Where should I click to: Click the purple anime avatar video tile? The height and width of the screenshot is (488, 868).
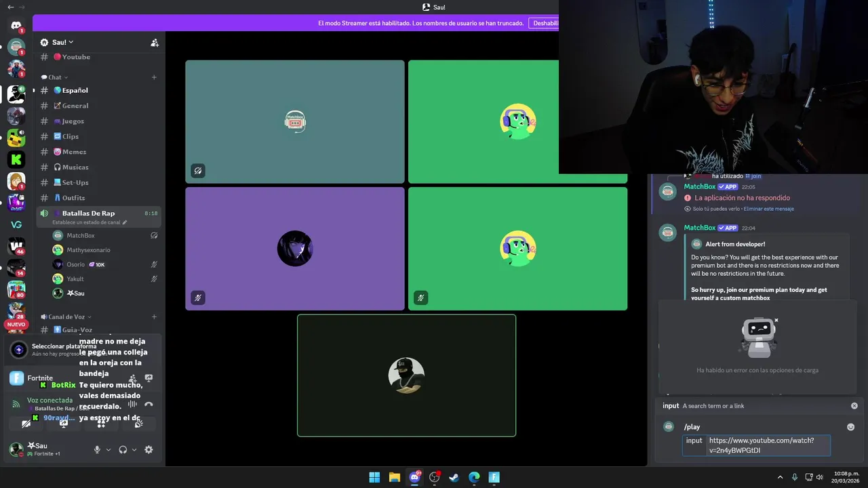295,249
